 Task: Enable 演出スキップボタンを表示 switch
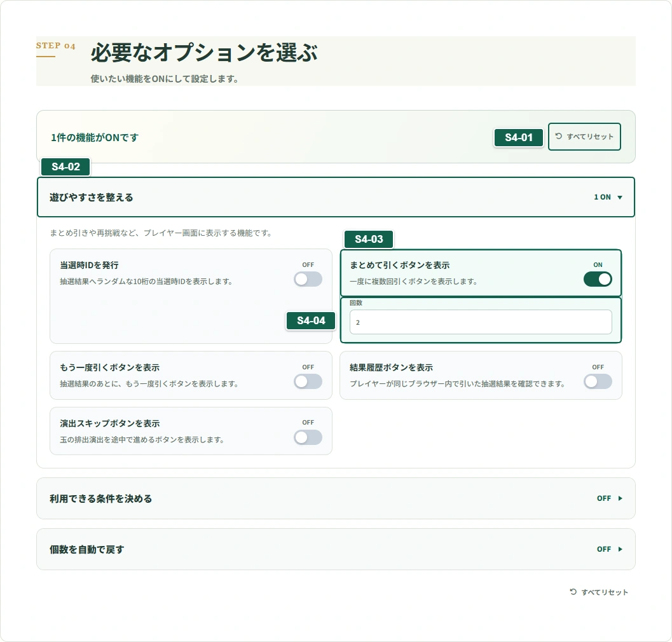(308, 437)
